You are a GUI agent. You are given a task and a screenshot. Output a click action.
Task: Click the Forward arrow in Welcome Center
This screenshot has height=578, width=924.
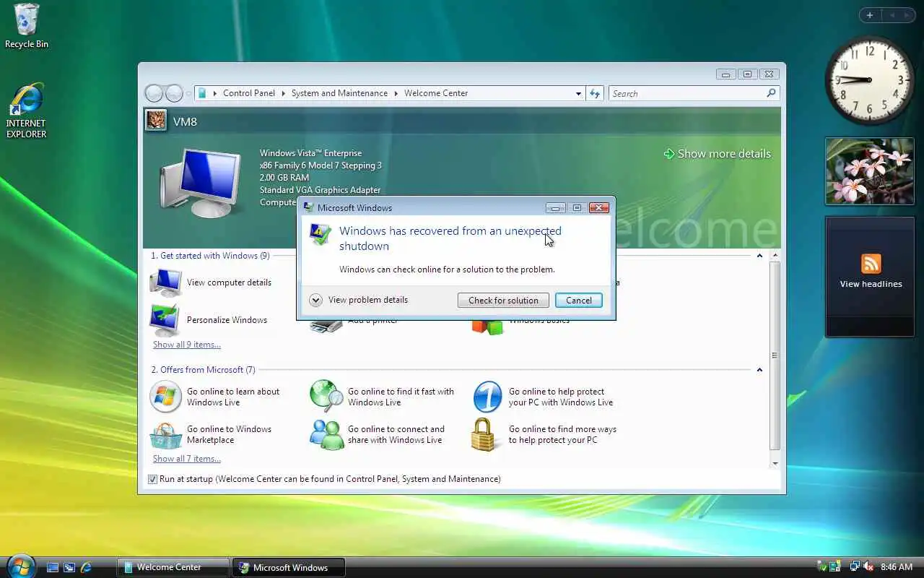click(x=174, y=93)
